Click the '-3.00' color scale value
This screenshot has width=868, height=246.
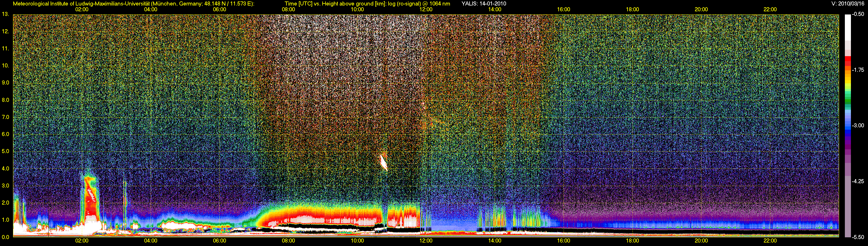click(x=858, y=125)
